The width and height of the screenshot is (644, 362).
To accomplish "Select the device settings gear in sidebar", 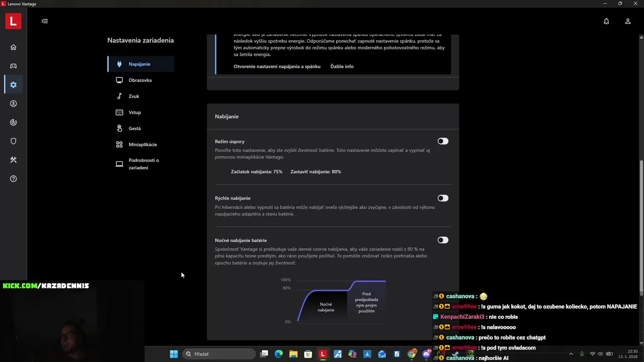I will point(14,84).
